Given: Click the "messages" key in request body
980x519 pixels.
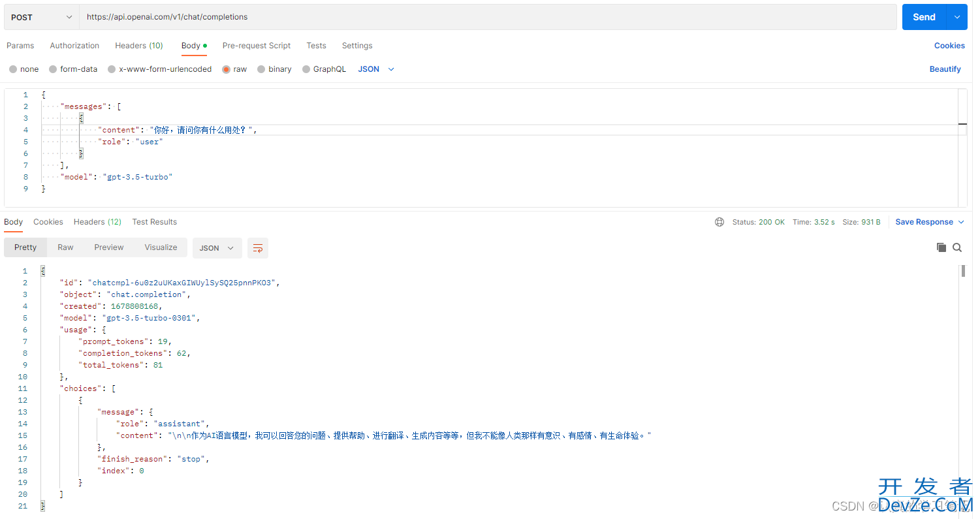Looking at the screenshot, I should click(84, 106).
